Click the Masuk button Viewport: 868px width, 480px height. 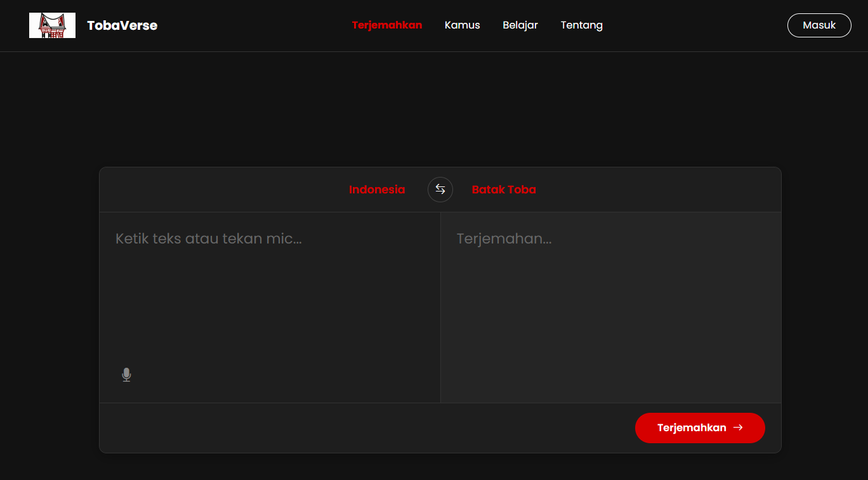[x=819, y=25]
